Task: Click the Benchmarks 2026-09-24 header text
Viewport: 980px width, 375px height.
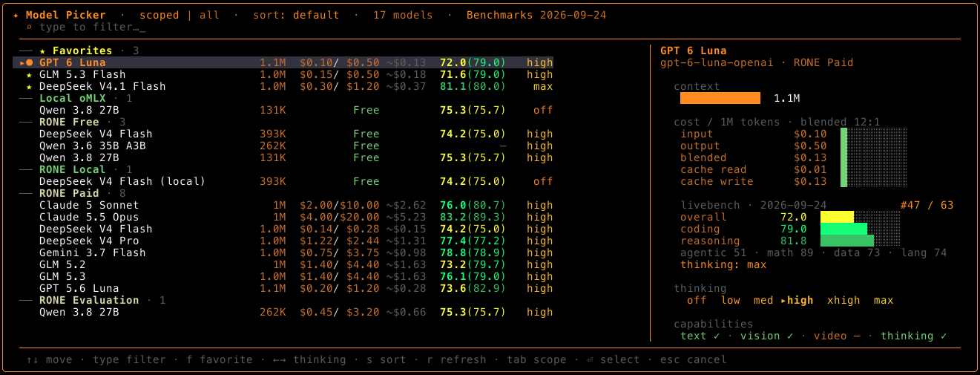Action: [x=536, y=15]
